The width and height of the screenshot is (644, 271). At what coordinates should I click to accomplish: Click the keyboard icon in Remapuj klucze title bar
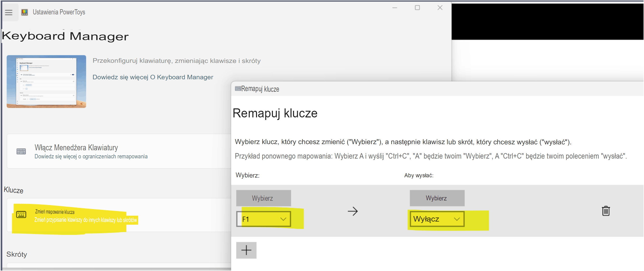238,89
